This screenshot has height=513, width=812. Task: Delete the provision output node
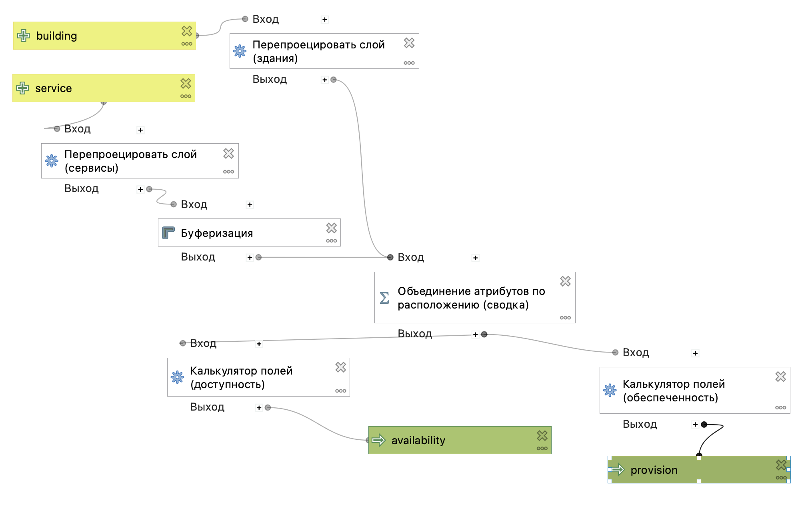pos(781,465)
